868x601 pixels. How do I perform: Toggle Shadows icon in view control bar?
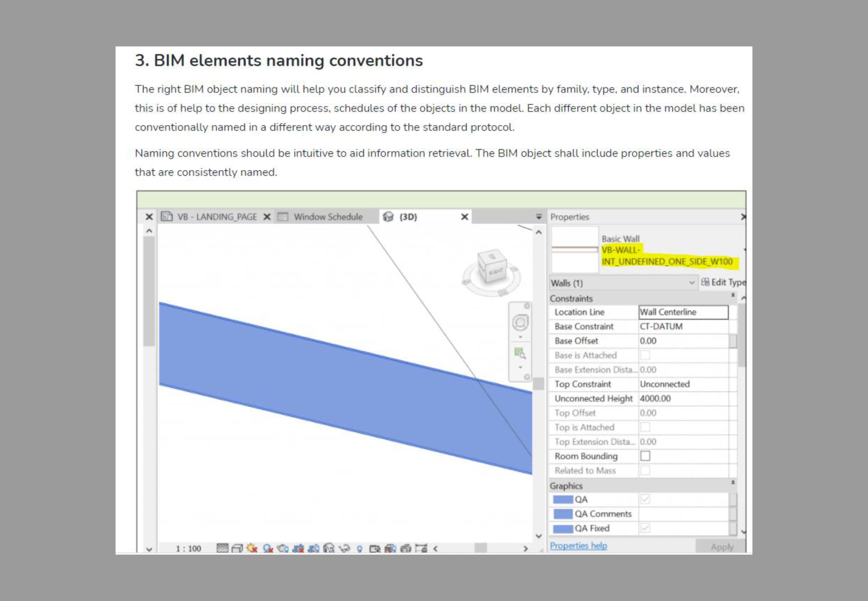coord(268,549)
